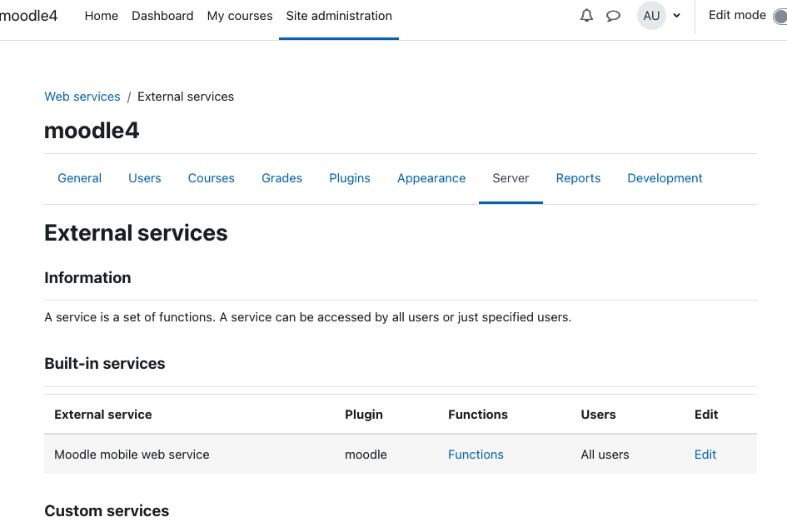The image size is (787, 532).
Task: Switch to the Appearance tab
Action: tap(431, 178)
